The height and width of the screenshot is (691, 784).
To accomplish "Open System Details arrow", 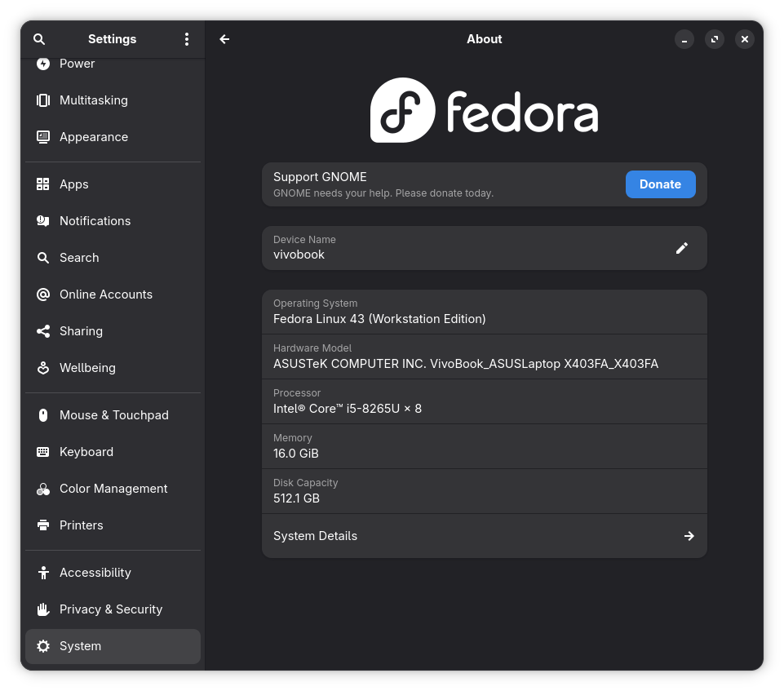I will (x=689, y=536).
